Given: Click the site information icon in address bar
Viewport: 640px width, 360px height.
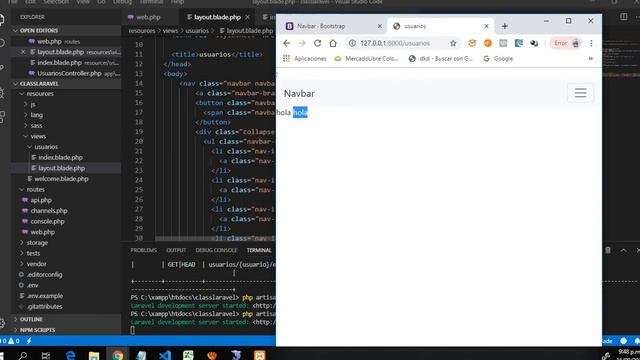Looking at the screenshot, I should pyautogui.click(x=352, y=43).
